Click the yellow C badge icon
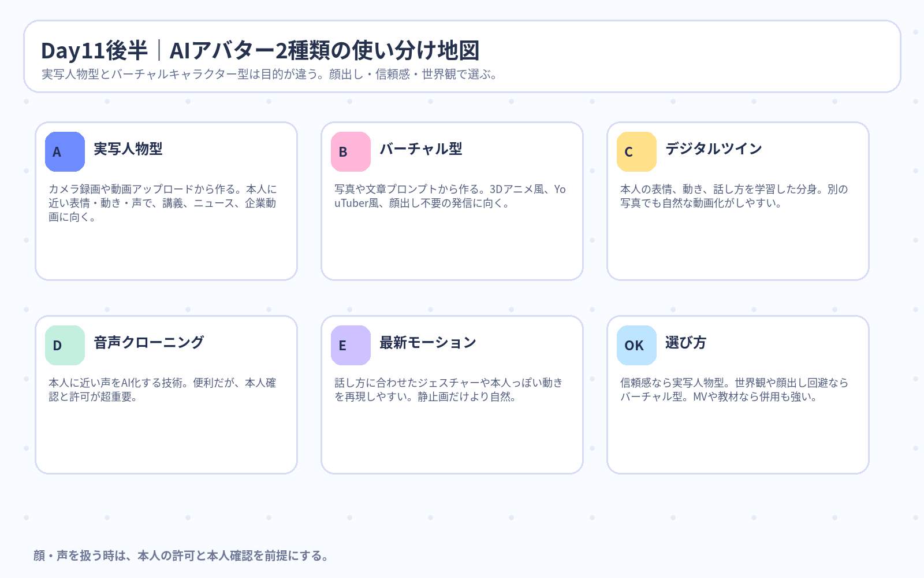Screen dimensions: 924x578 [636, 151]
